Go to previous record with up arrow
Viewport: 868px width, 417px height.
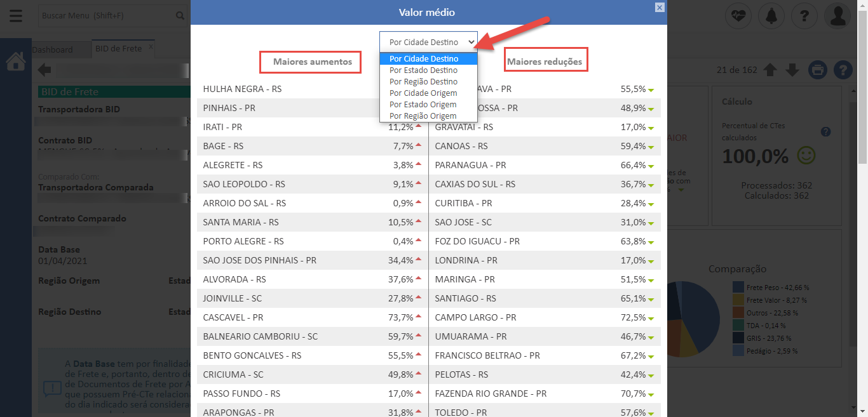click(770, 70)
